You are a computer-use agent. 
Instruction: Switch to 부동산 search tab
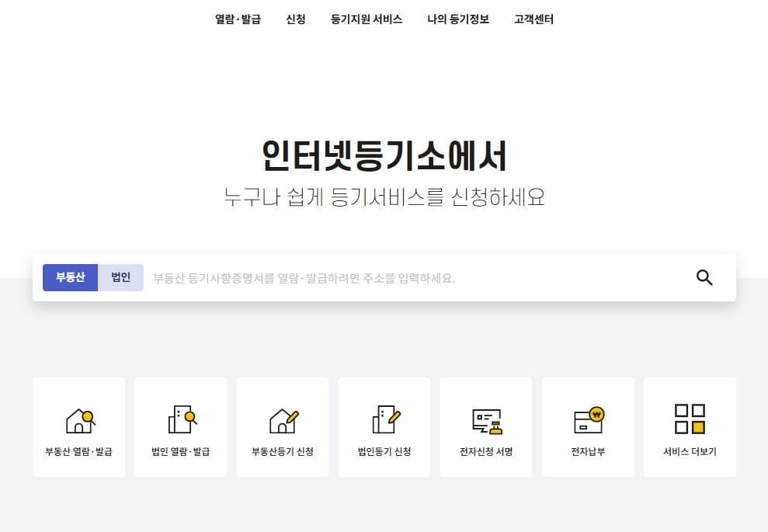(70, 277)
